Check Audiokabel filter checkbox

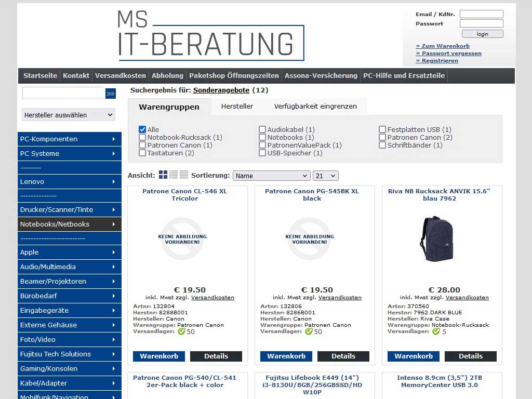point(262,129)
